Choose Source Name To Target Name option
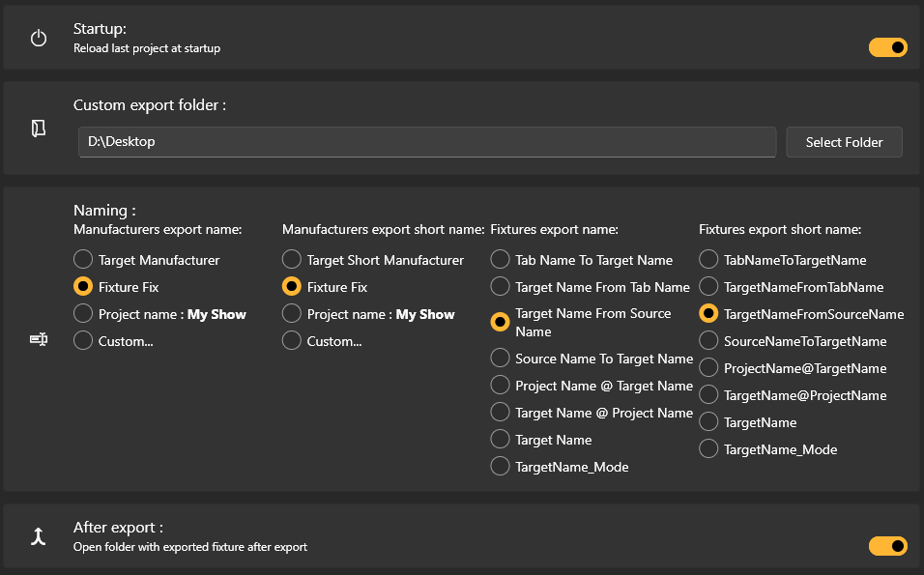This screenshot has height=575, width=924. [x=501, y=359]
